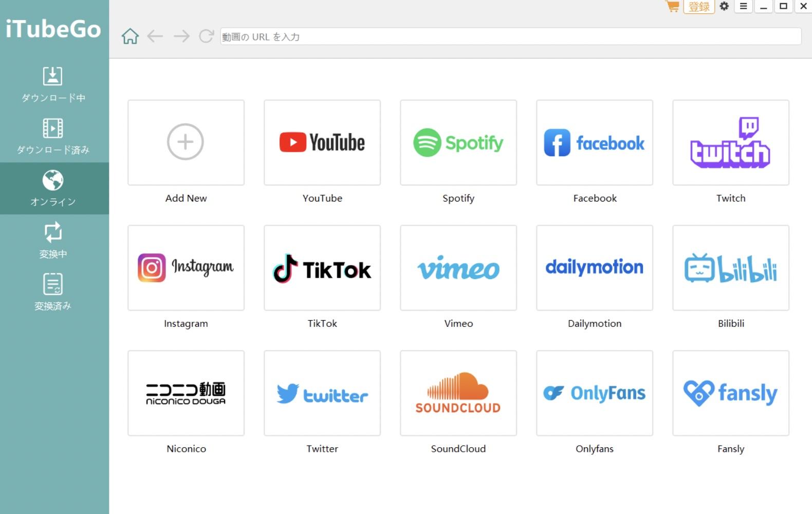
Task: Open the Dailymotion site tile
Action: tap(595, 268)
